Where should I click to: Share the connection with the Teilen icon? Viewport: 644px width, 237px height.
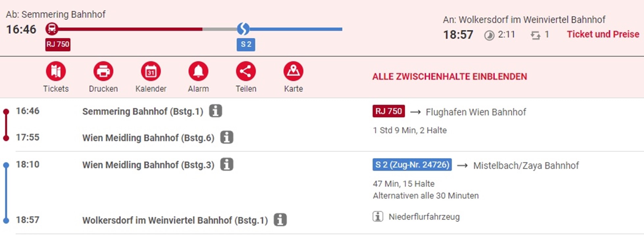tap(246, 71)
